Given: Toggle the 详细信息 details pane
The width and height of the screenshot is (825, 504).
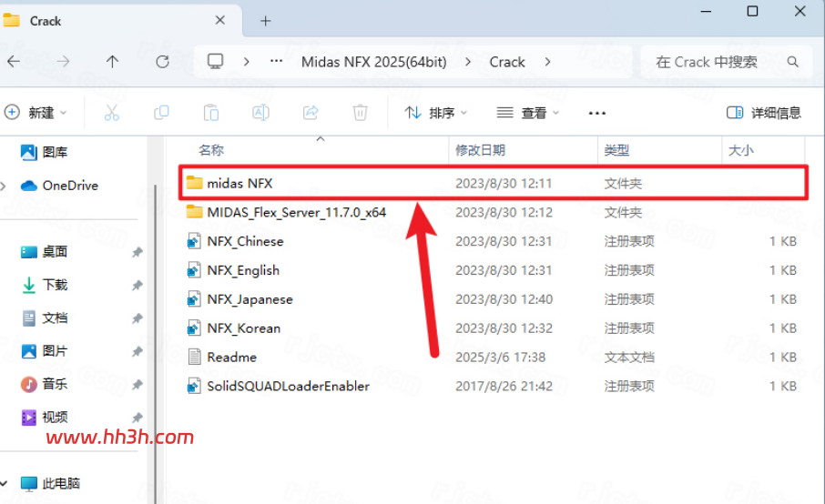Looking at the screenshot, I should click(x=763, y=113).
